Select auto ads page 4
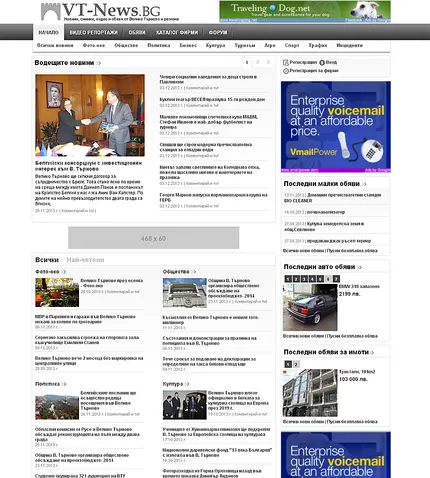This screenshot has width=430, height=478. click(312, 279)
